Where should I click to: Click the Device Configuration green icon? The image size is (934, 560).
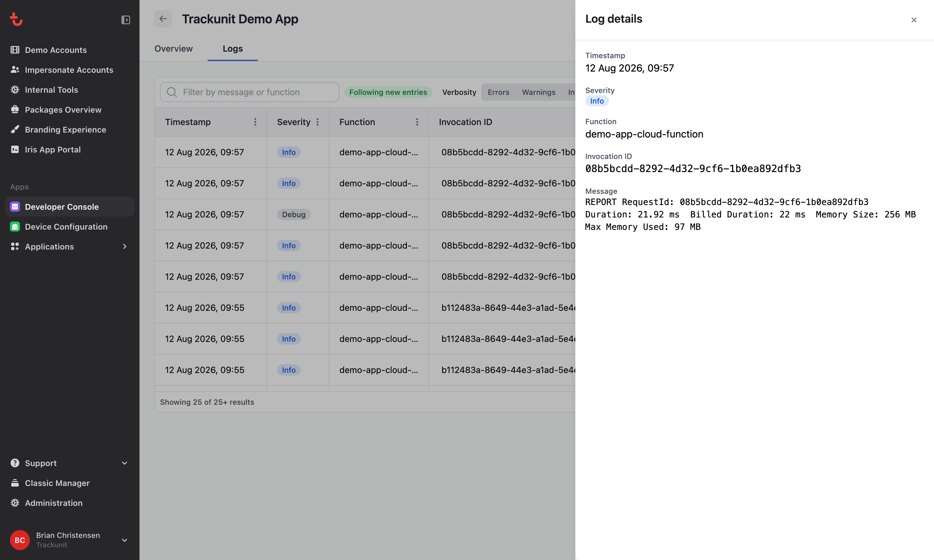click(15, 226)
